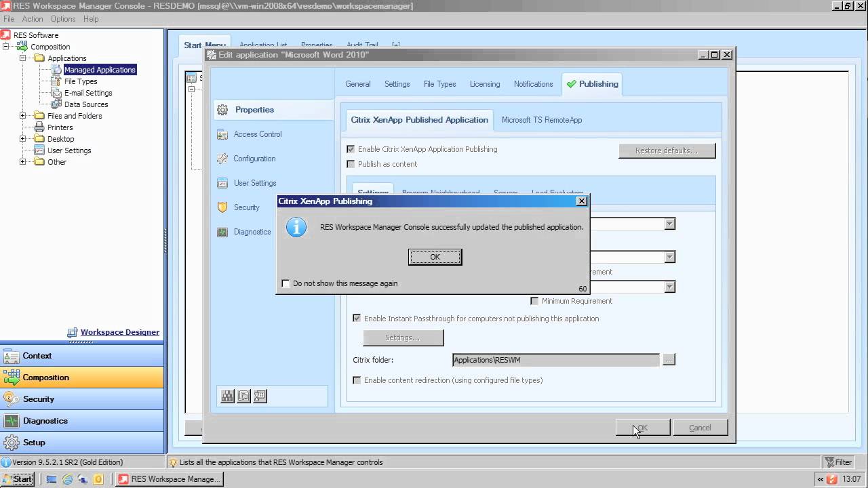
Task: Click the Configuration wrench icon
Action: pyautogui.click(x=222, y=159)
